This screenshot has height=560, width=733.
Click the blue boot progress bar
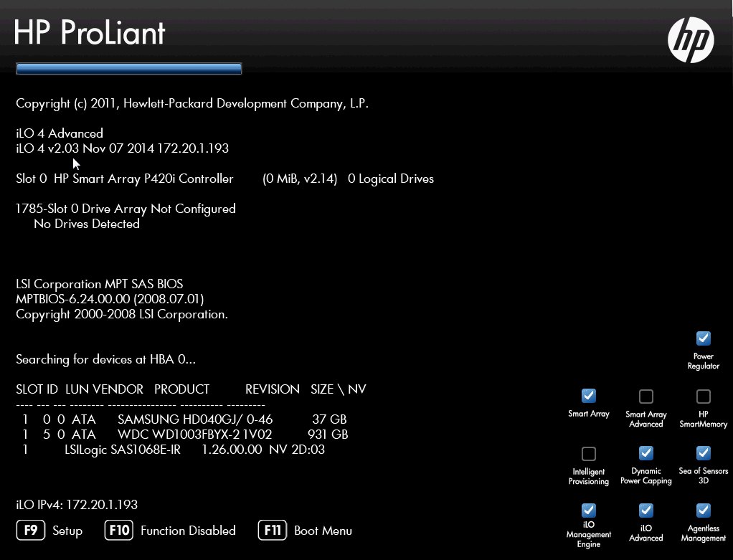point(129,69)
